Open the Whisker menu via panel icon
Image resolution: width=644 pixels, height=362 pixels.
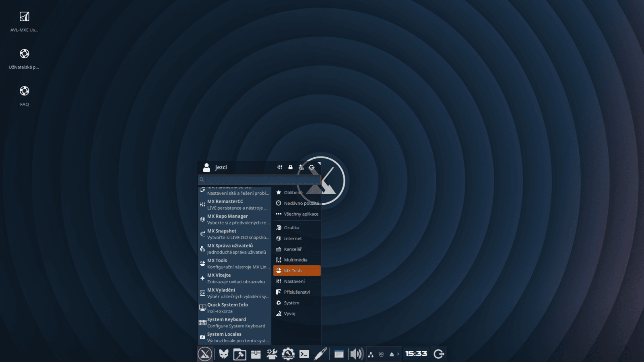point(204,354)
